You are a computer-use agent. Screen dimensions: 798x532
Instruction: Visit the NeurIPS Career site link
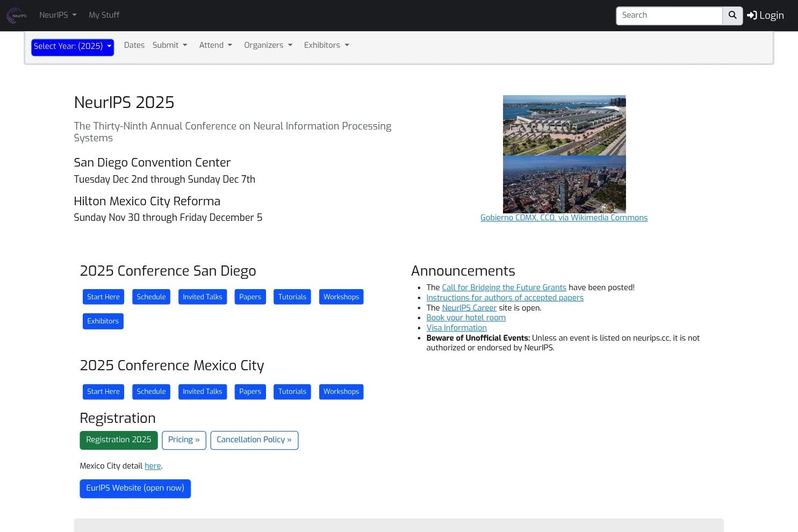469,308
